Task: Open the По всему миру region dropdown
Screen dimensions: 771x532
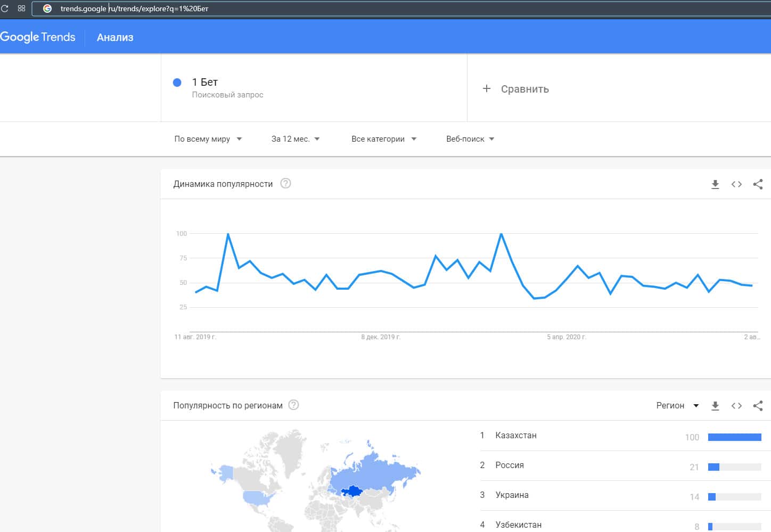Action: (x=208, y=139)
